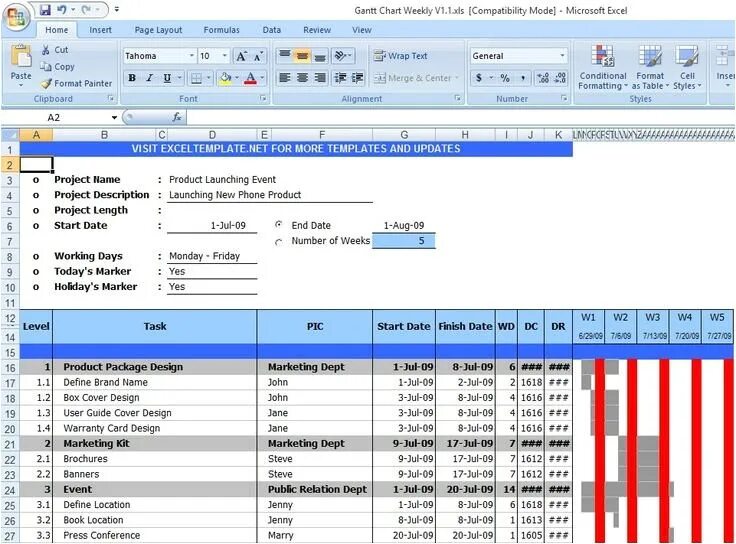
Task: Center text horizontally
Action: [302, 77]
